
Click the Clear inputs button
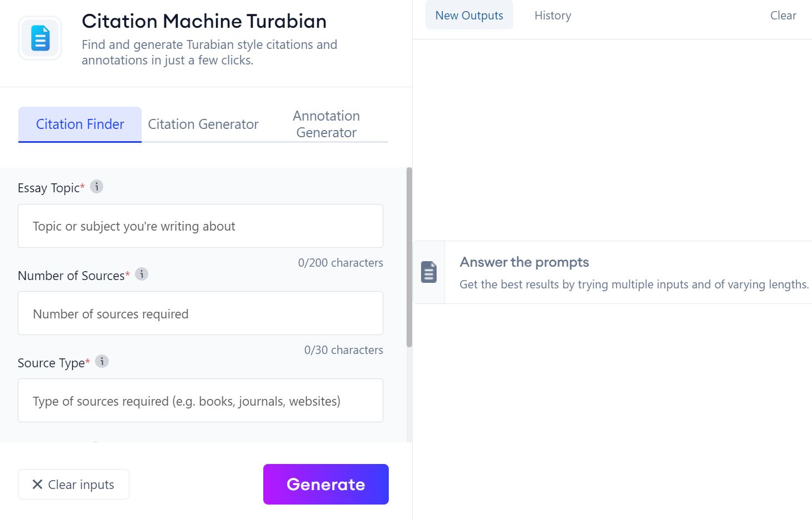(74, 485)
